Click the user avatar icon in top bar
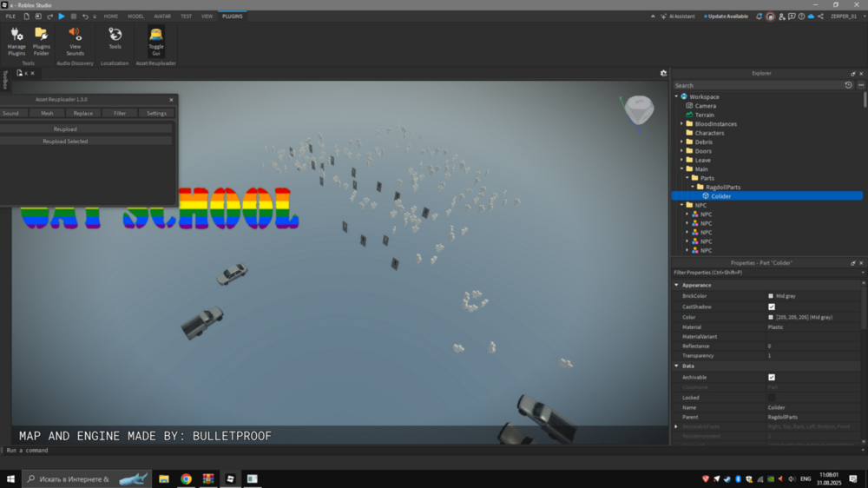The height and width of the screenshot is (488, 868). coord(770,16)
